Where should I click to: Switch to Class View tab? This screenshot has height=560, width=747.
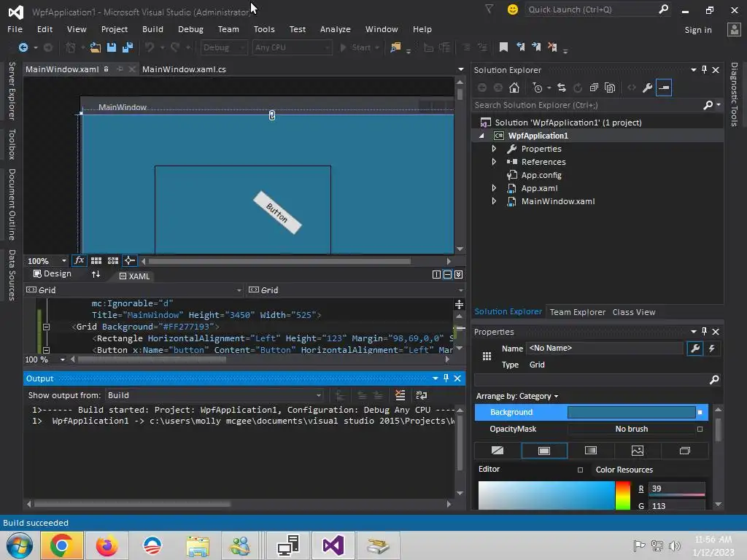pyautogui.click(x=634, y=312)
